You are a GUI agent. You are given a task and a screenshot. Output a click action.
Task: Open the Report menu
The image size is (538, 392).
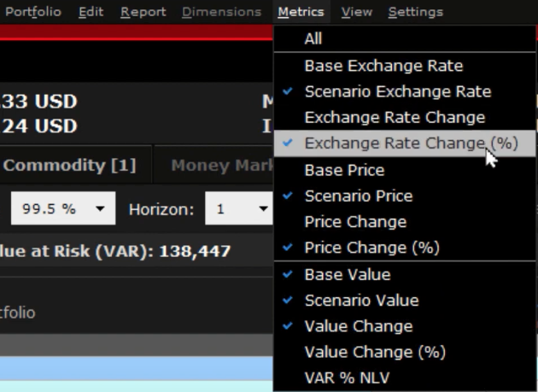click(143, 12)
